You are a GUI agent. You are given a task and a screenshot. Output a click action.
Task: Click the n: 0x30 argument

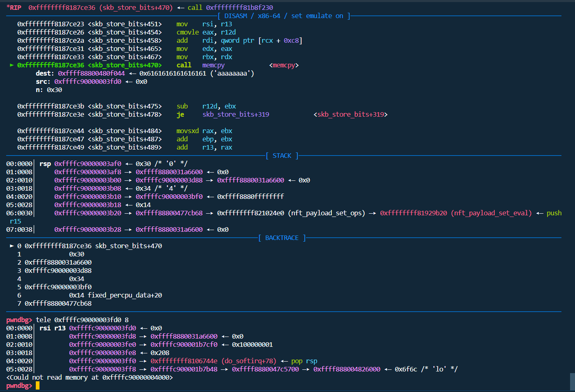tap(49, 90)
